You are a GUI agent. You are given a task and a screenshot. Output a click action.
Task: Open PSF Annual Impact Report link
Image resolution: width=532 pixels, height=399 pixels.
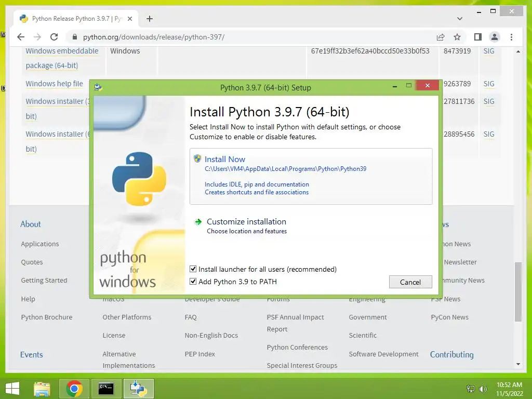point(295,323)
